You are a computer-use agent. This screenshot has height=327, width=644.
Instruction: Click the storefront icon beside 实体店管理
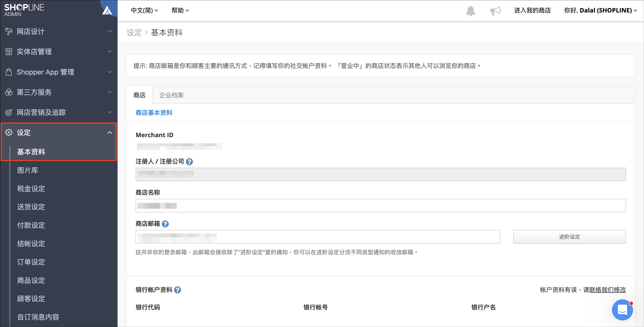pos(9,52)
